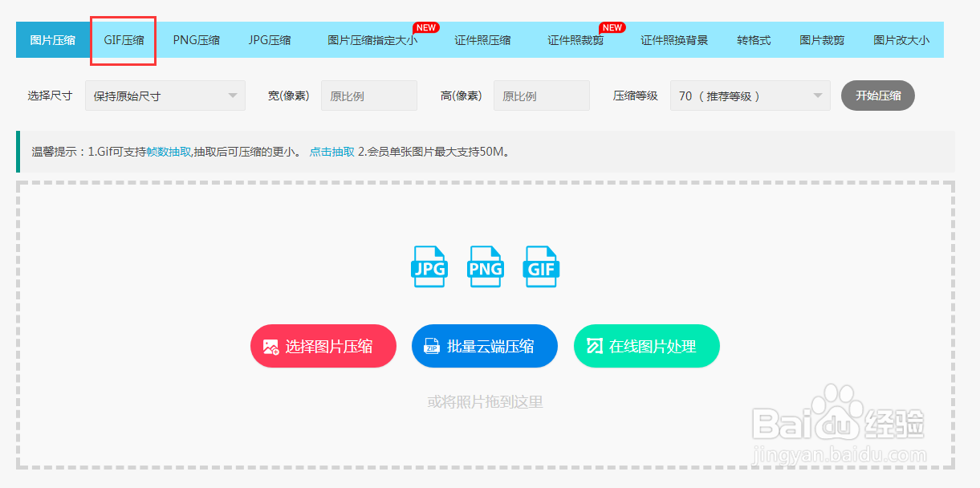Click the NEW badge above 证件照裁剪
This screenshot has width=980, height=488.
point(612,26)
